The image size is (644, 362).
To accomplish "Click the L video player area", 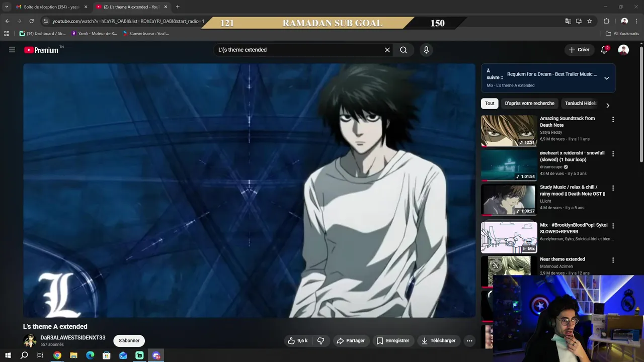I will pos(249,191).
